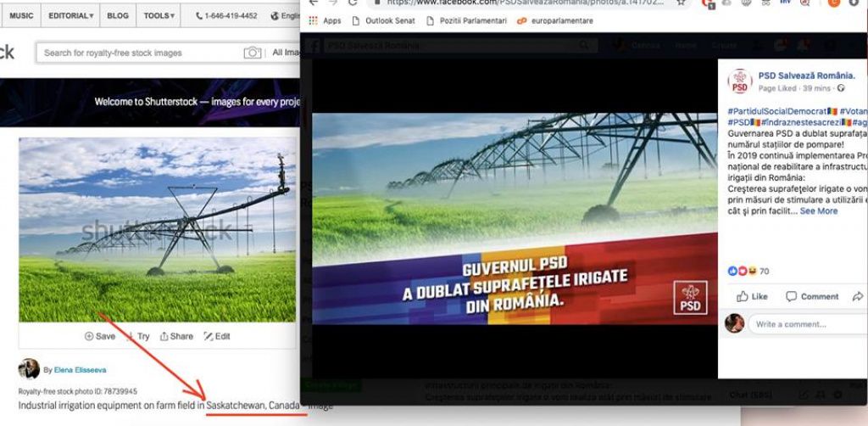Open the #PartidulSocialDemocrat hashtag

pos(777,111)
